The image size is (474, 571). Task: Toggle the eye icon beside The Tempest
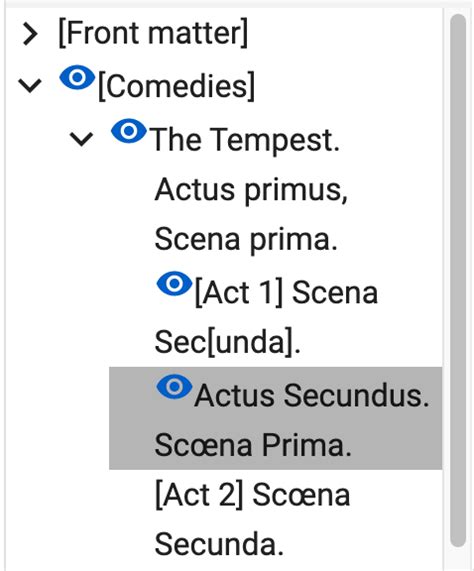pos(129,131)
